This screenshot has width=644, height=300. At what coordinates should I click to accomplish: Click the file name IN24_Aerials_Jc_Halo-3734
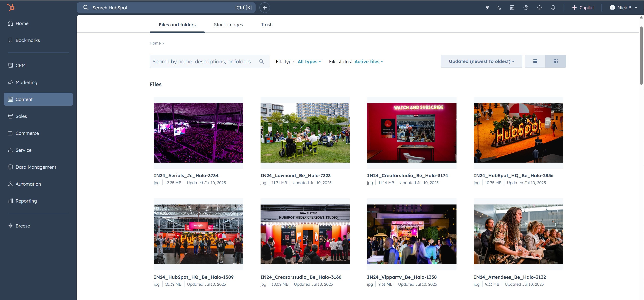pos(186,176)
